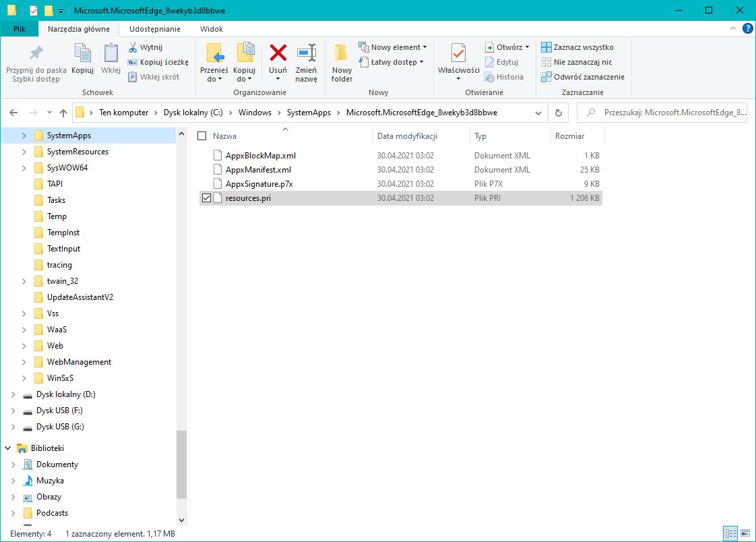
Task: Expand SysWOW64 tree folder
Action: (x=24, y=168)
